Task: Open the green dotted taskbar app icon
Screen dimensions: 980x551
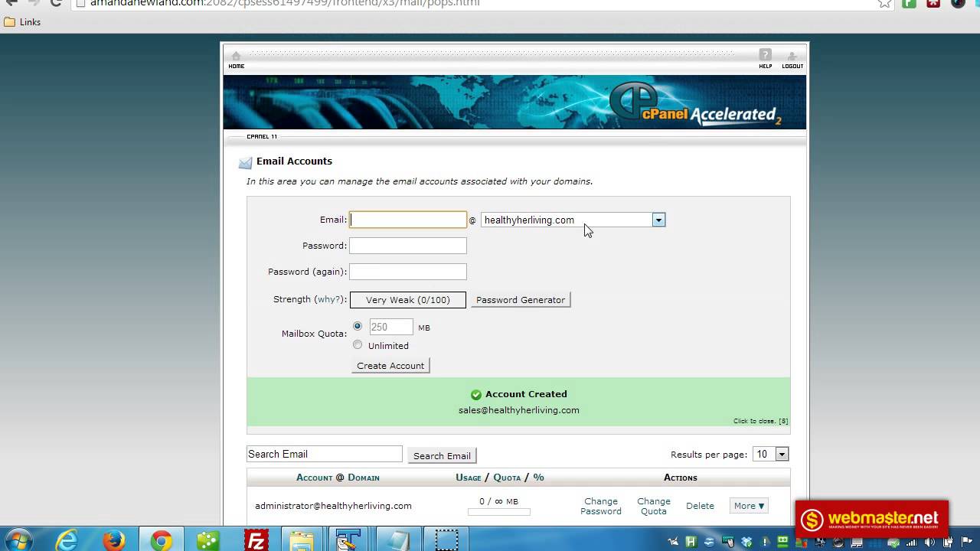Action: point(208,541)
